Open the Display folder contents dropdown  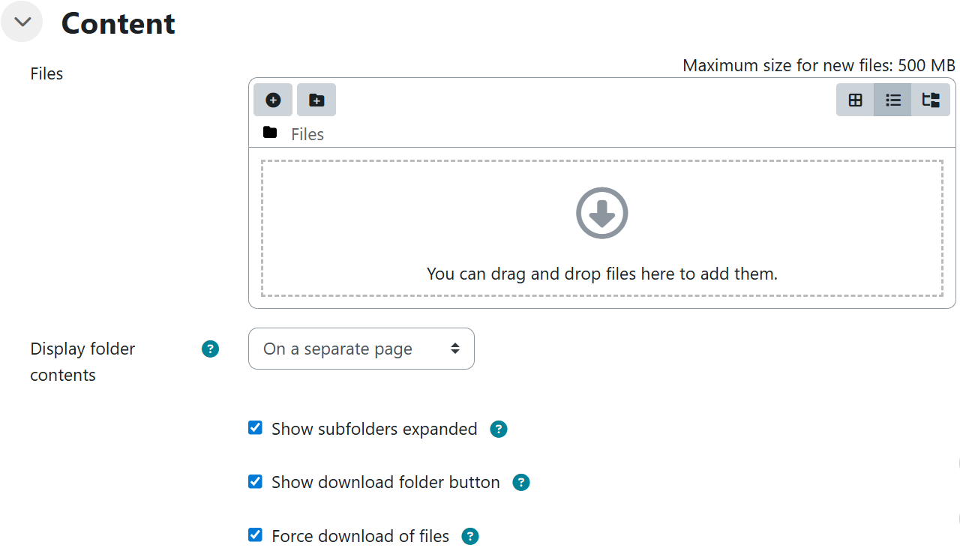point(361,349)
